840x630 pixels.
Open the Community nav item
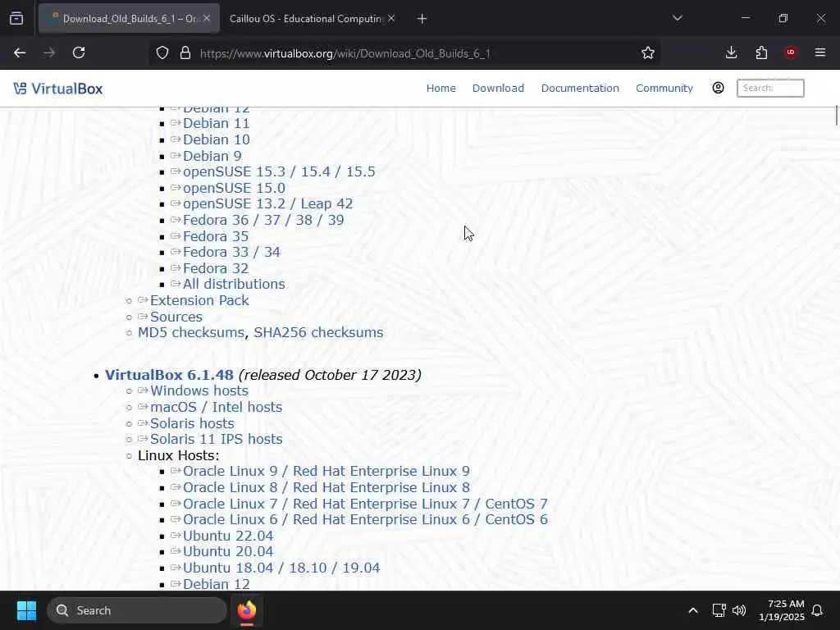coord(664,89)
